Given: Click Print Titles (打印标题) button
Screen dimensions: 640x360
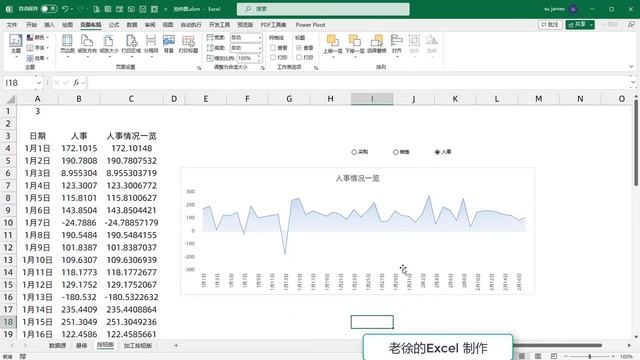Looking at the screenshot, I should pyautogui.click(x=188, y=44).
